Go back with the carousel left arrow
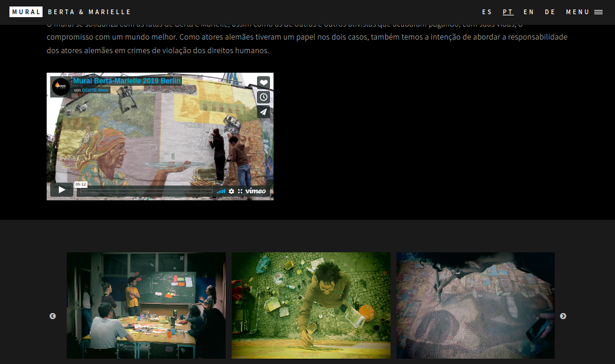 coord(52,316)
